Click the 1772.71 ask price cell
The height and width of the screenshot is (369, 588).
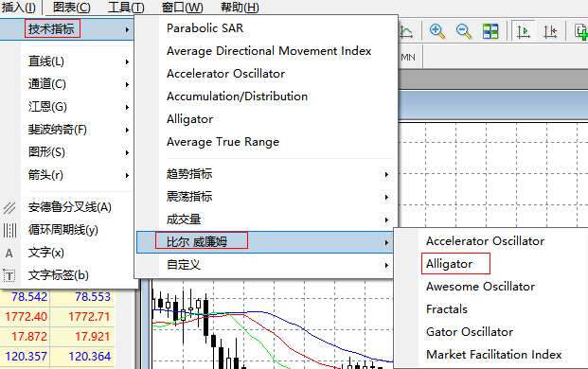click(x=82, y=317)
